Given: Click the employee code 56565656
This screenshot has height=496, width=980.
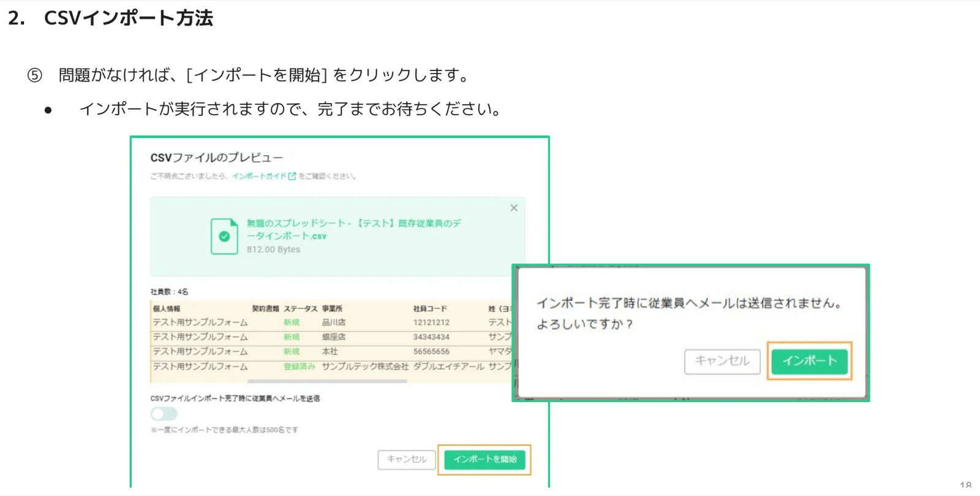Looking at the screenshot, I should tap(431, 351).
